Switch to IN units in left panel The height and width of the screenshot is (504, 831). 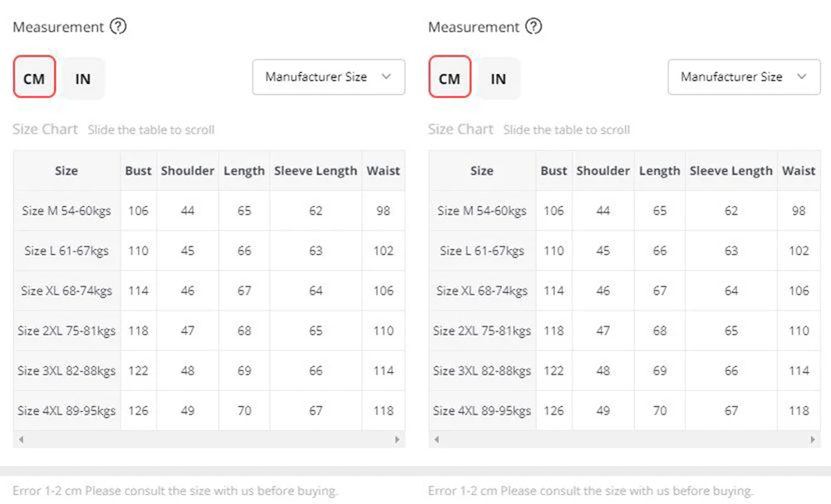pos(83,78)
